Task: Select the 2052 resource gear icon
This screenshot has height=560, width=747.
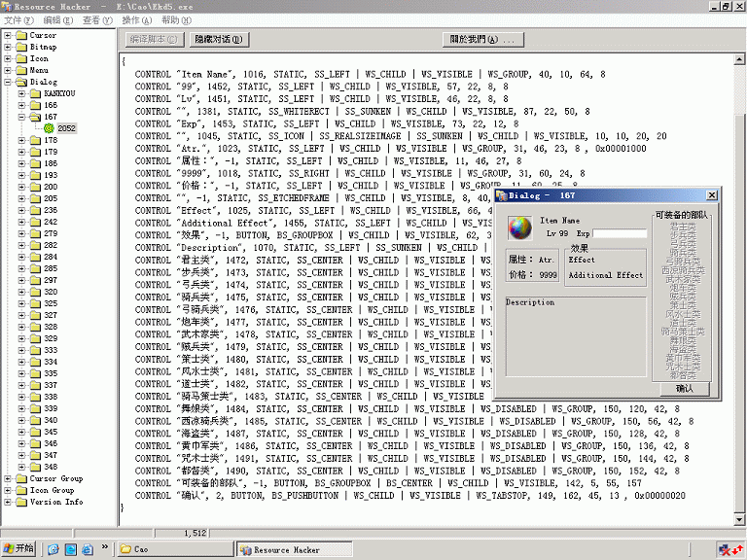Action: tap(49, 128)
